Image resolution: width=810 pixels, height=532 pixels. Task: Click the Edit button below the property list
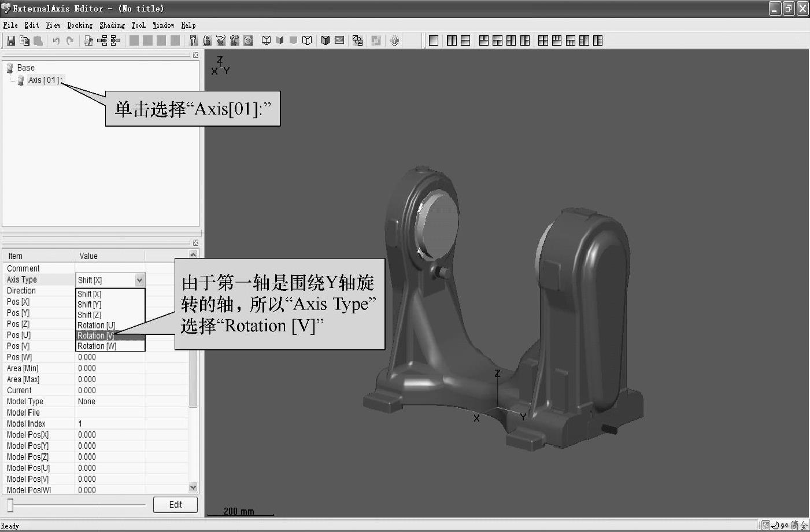click(x=175, y=505)
